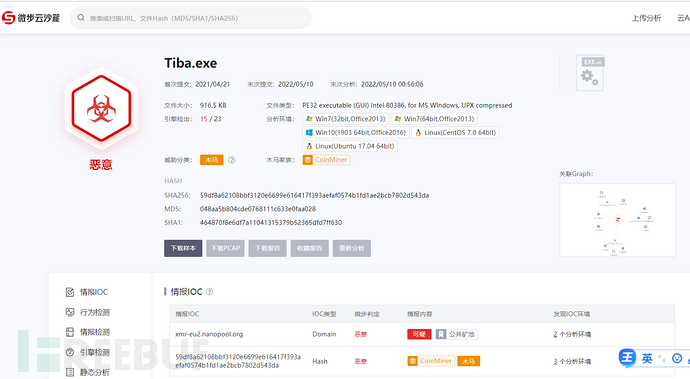Click the 静态分析 sidebar icon

pos(70,372)
